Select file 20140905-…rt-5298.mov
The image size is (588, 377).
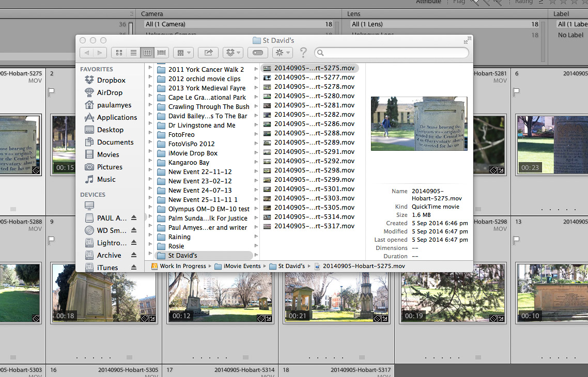pos(314,170)
